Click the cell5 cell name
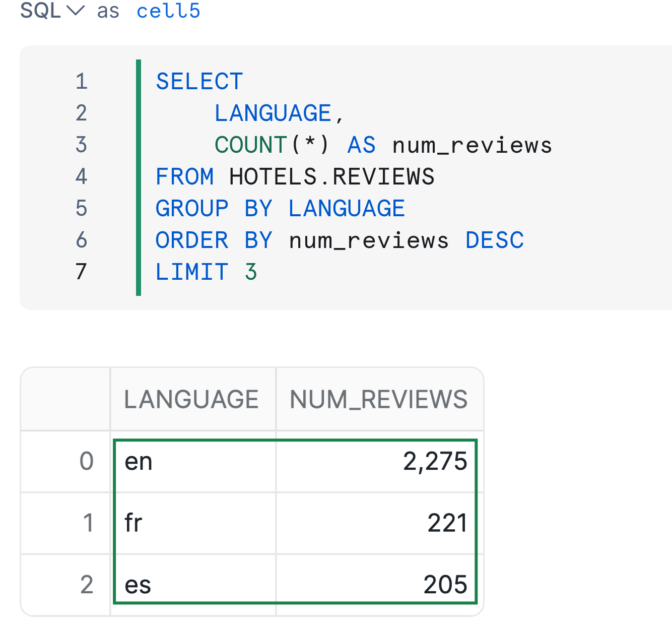Screen dimensions: 672x622 point(168,10)
